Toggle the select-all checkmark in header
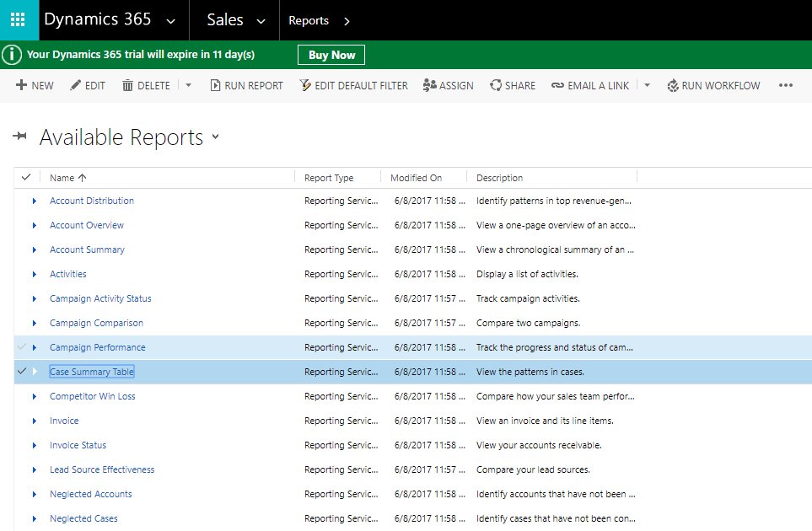Viewport: 812px width, 531px height. pyautogui.click(x=26, y=178)
